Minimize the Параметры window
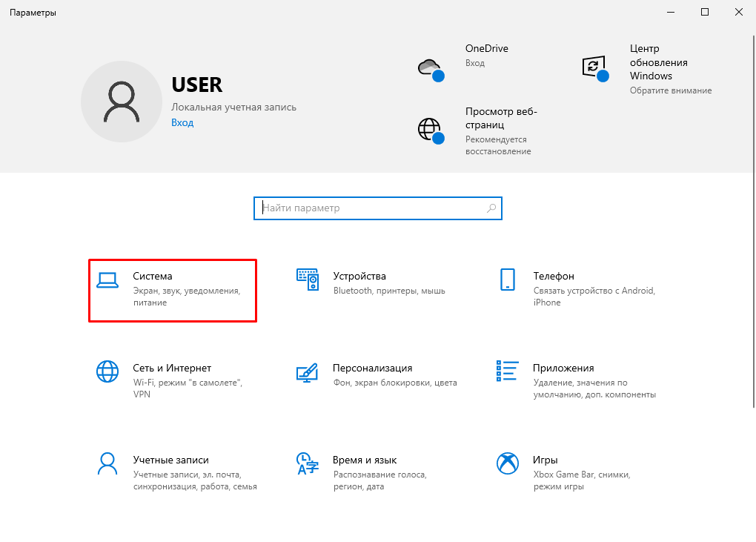This screenshot has height=542, width=756. click(x=671, y=12)
